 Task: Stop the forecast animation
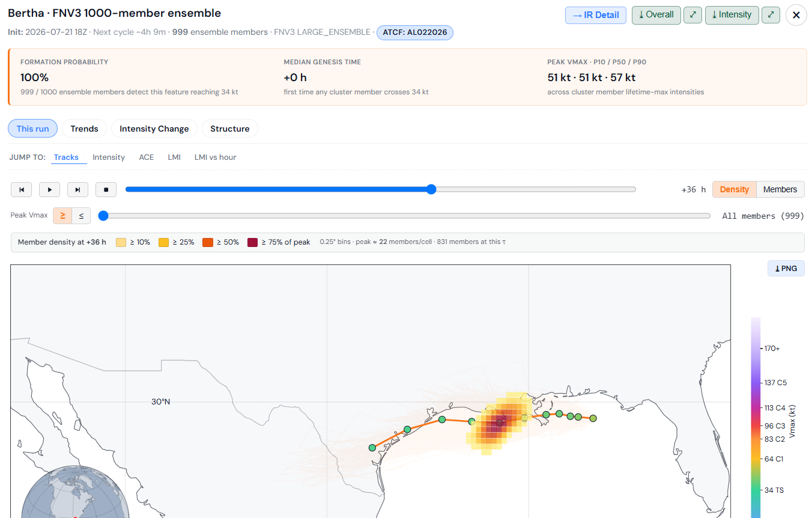pos(106,189)
